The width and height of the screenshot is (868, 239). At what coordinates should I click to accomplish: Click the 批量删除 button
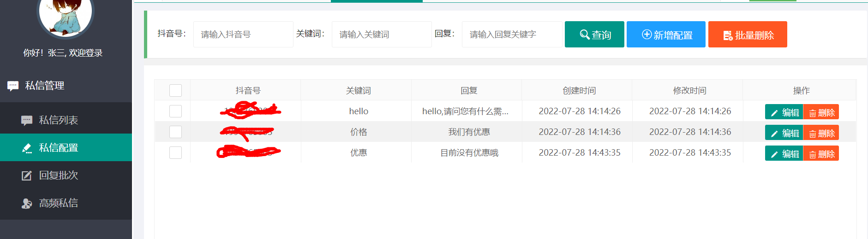pyautogui.click(x=748, y=35)
